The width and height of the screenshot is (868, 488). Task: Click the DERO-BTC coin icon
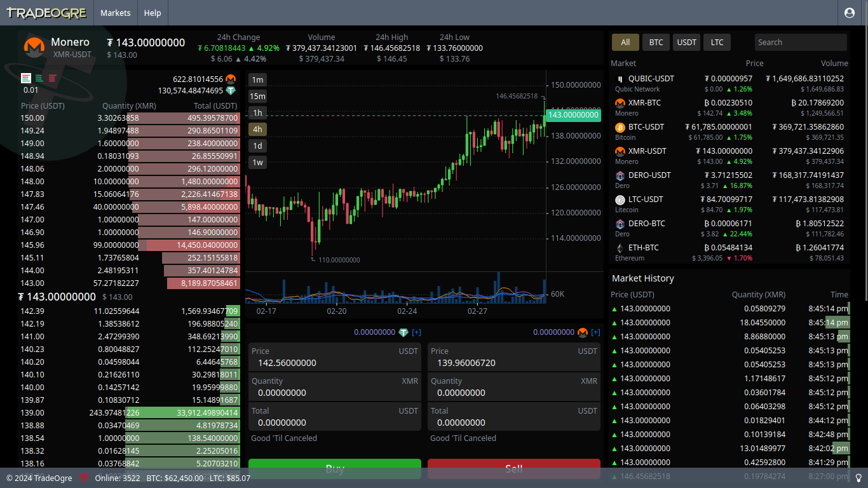pyautogui.click(x=620, y=224)
